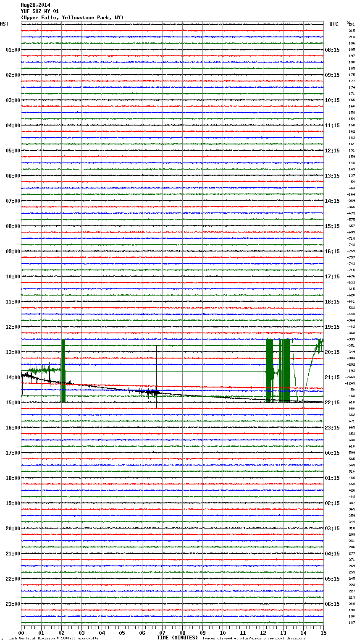This screenshot has width=357, height=644.
Task: Select the 02:00 MST time label
Action: click(13, 75)
